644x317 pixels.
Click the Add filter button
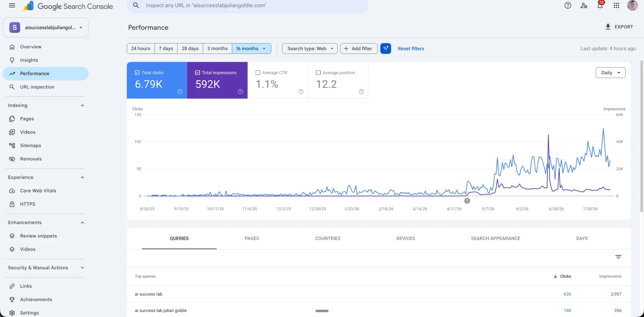(x=359, y=49)
